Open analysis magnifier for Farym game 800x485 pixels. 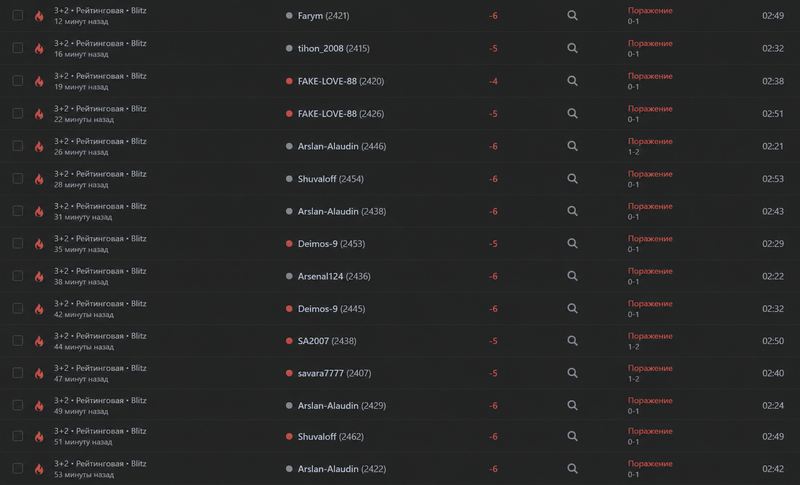pos(572,16)
